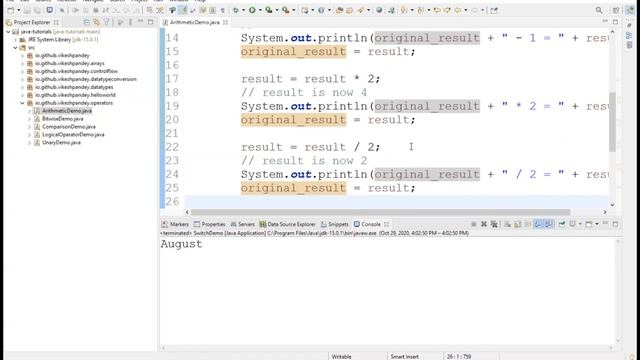Expand io.github.vikeshpandey.arrays package
The height and width of the screenshot is (360, 640).
22,63
